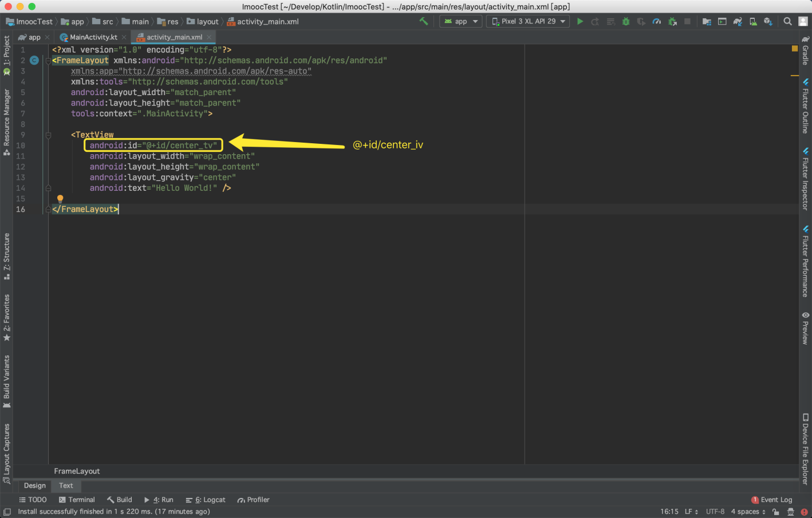
Task: Open the Flutter Performance side panel
Action: point(805,261)
